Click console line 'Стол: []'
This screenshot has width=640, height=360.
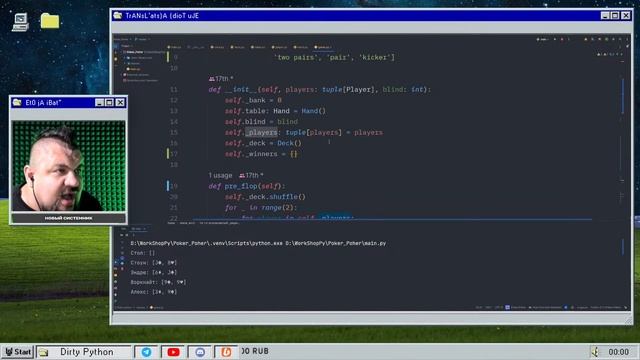click(x=143, y=253)
